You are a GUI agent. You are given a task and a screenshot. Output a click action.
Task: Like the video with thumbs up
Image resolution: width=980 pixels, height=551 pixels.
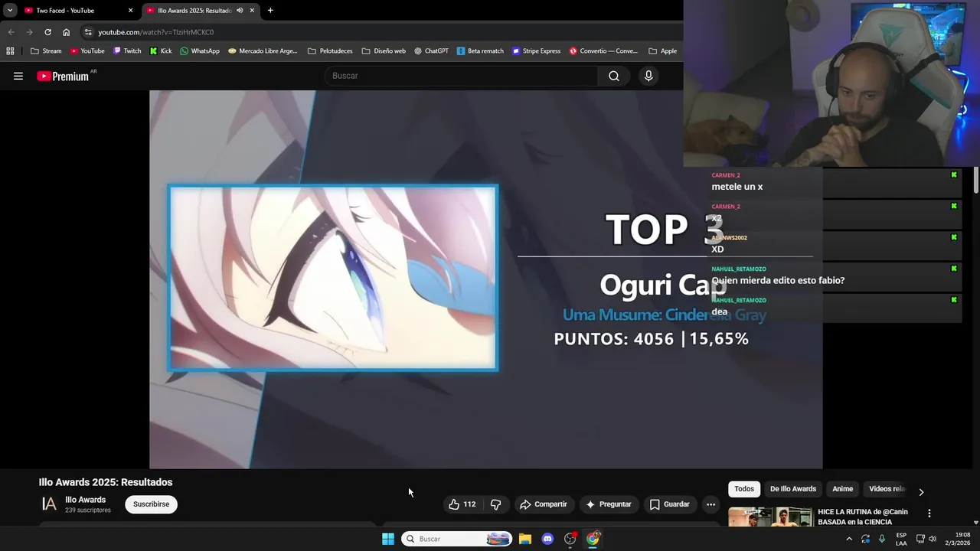[x=462, y=504]
